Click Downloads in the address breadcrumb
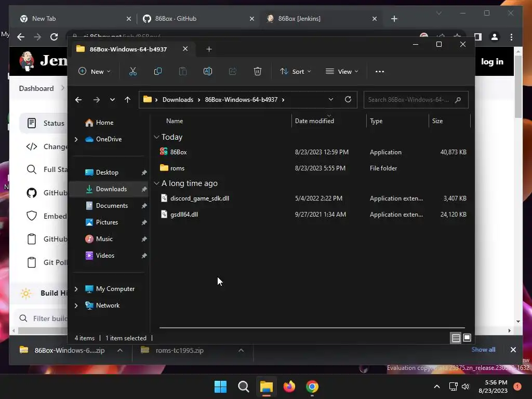 178,99
